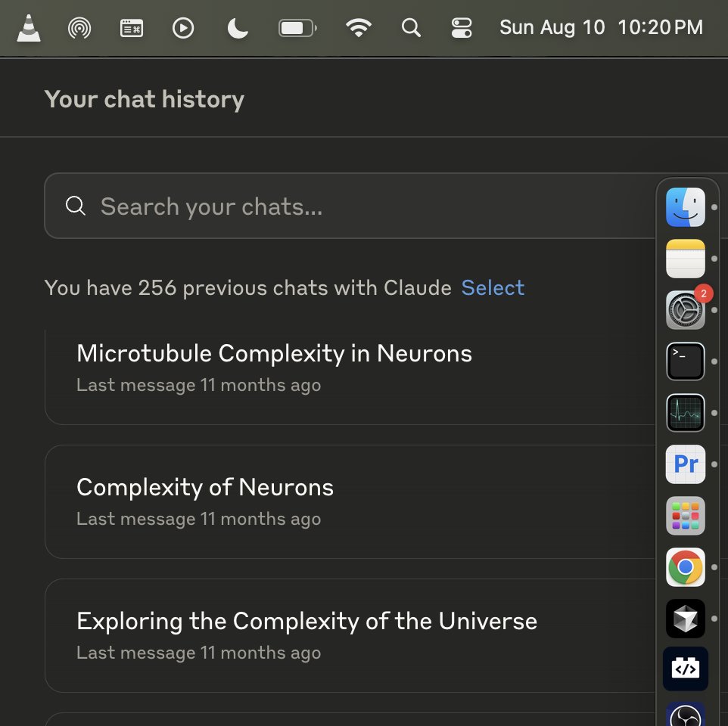This screenshot has height=726, width=728.
Task: Click the Your chat history heading
Action: pos(145,99)
